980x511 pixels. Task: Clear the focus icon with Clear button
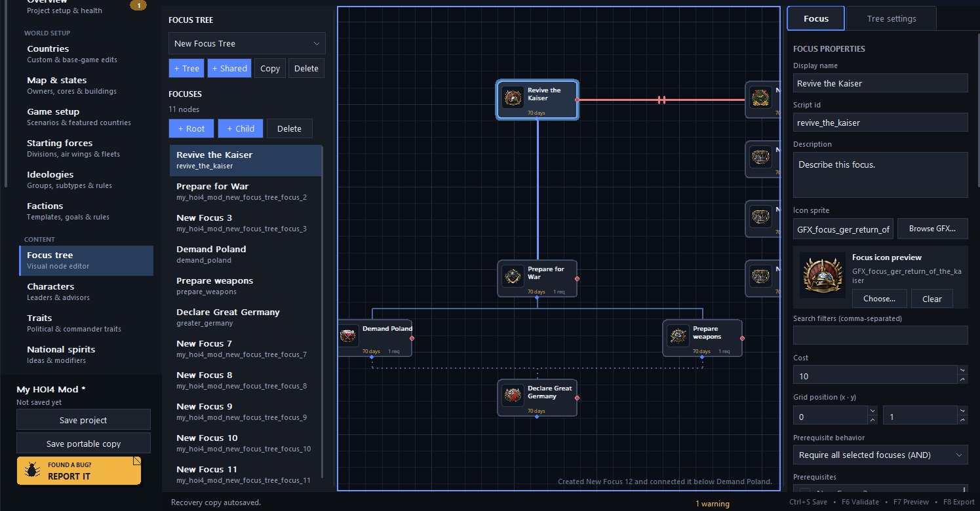point(932,299)
